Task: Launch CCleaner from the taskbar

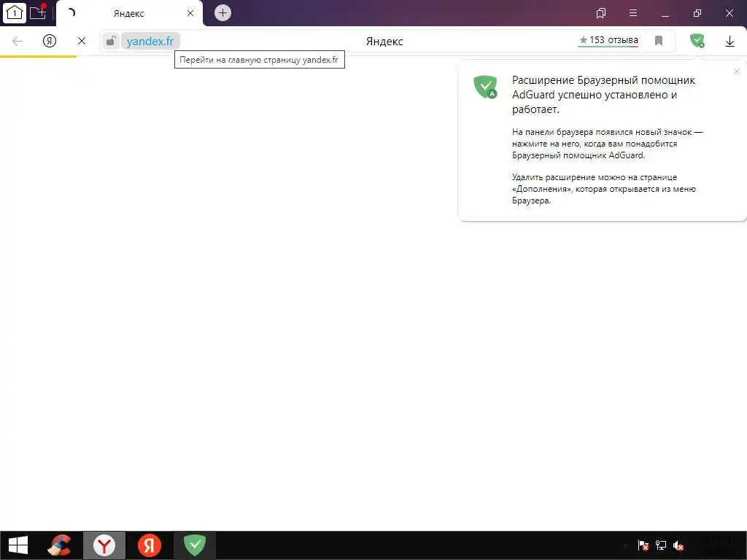Action: click(60, 545)
